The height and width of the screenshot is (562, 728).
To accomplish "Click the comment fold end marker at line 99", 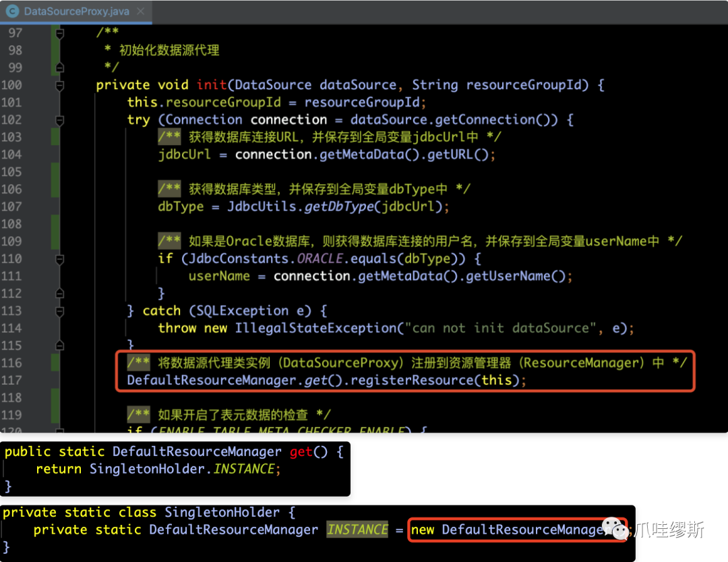I will [x=60, y=68].
